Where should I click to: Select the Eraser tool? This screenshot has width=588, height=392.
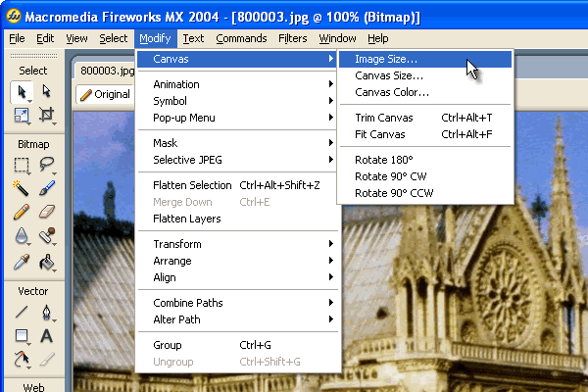pyautogui.click(x=46, y=212)
